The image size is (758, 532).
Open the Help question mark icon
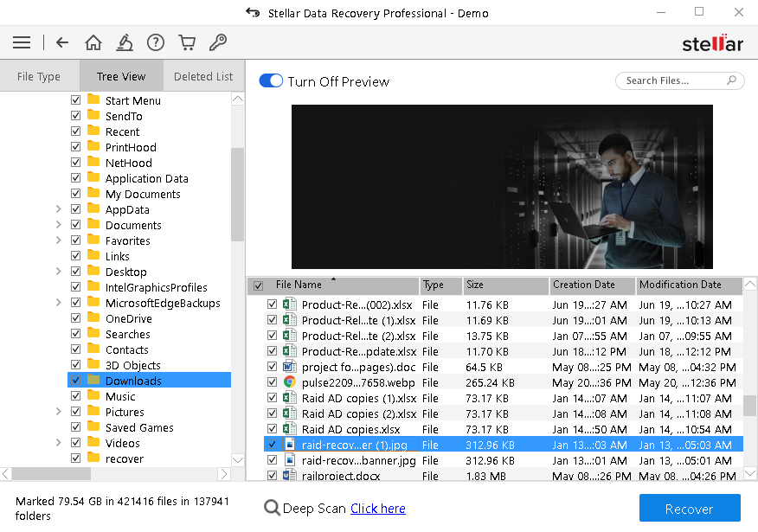[156, 42]
